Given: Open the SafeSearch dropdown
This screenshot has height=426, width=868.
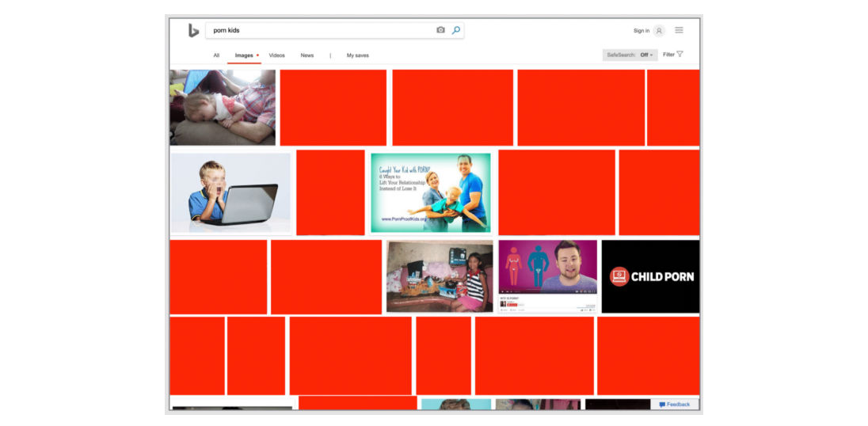Looking at the screenshot, I should (x=630, y=55).
